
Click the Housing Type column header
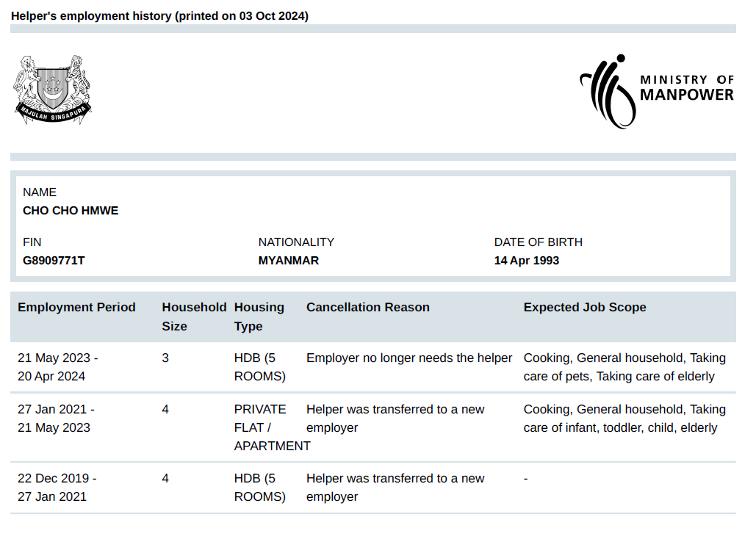pos(259,316)
